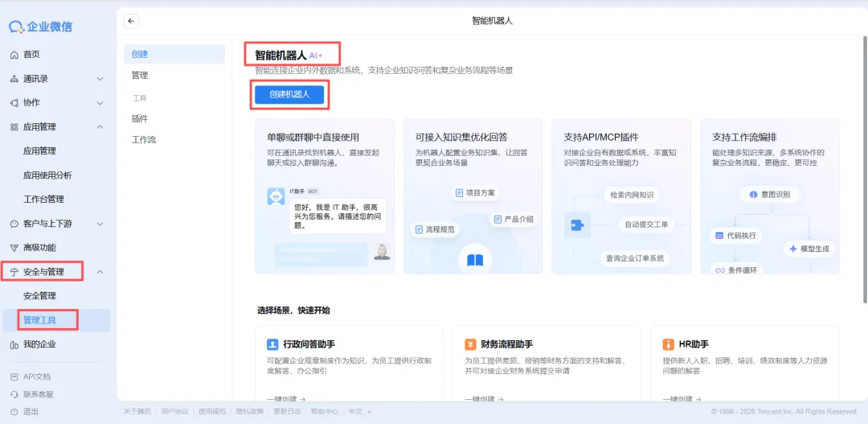The width and height of the screenshot is (868, 424).
Task: Click the 模型生成 sparkle icon
Action: pyautogui.click(x=792, y=249)
